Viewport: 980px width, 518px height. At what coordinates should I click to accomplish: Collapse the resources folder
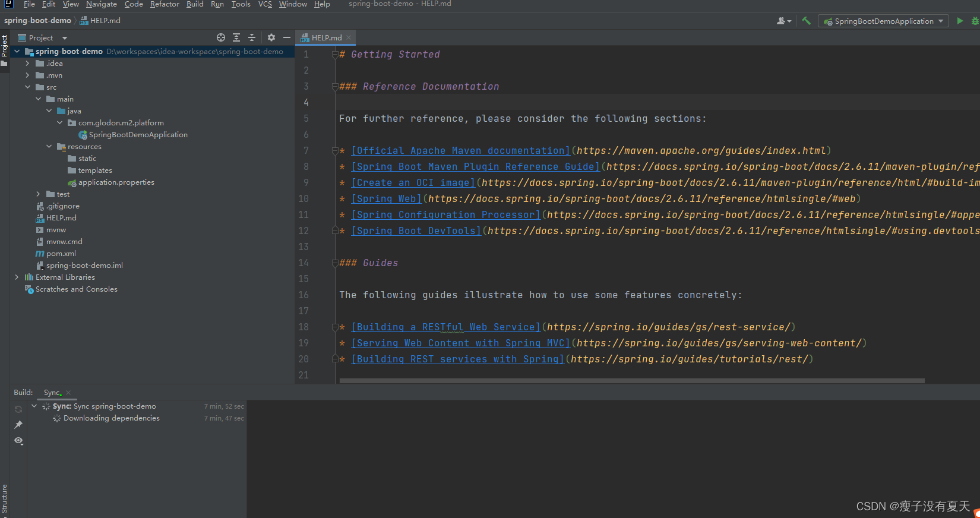49,147
